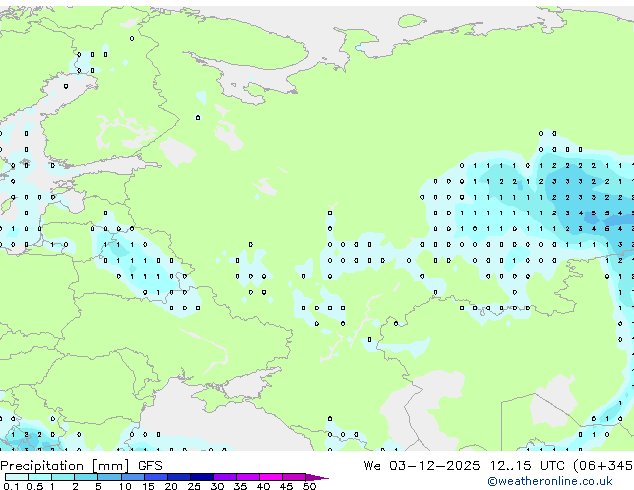Click the 'Precipitation [mm]' title text
This screenshot has width=634, height=490.
[65, 466]
